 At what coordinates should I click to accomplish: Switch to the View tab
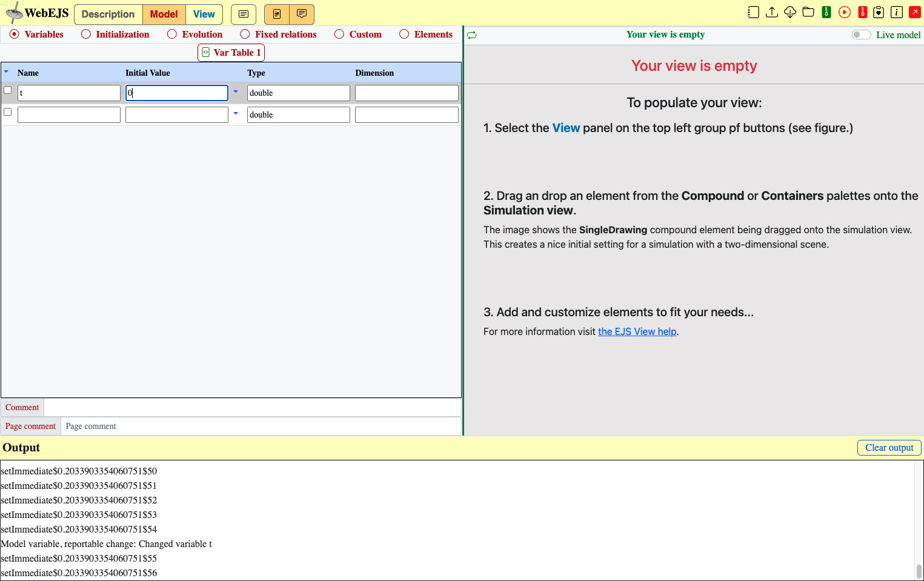click(x=204, y=15)
